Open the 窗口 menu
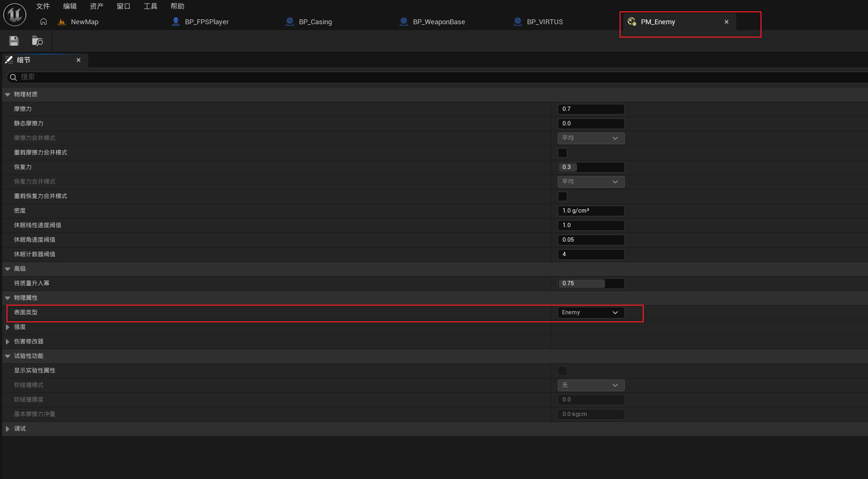The width and height of the screenshot is (868, 479). (x=124, y=6)
